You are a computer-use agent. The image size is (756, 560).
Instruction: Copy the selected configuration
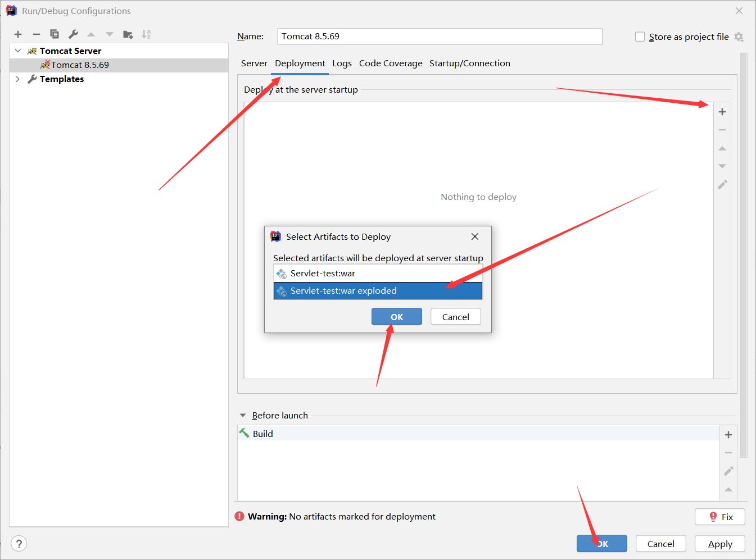pyautogui.click(x=55, y=34)
